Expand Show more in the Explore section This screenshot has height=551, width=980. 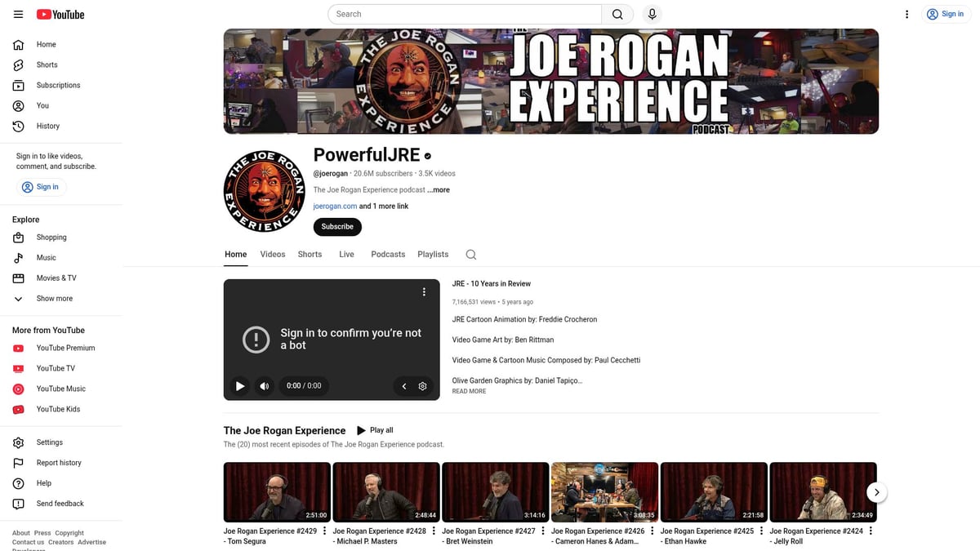coord(54,298)
